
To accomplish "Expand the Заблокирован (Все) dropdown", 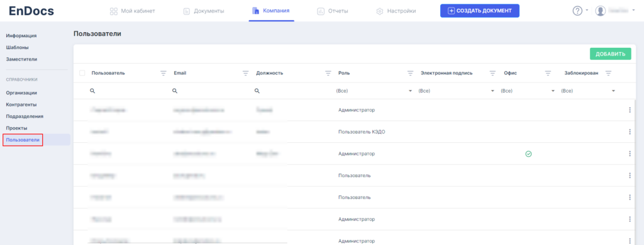I will tap(589, 91).
